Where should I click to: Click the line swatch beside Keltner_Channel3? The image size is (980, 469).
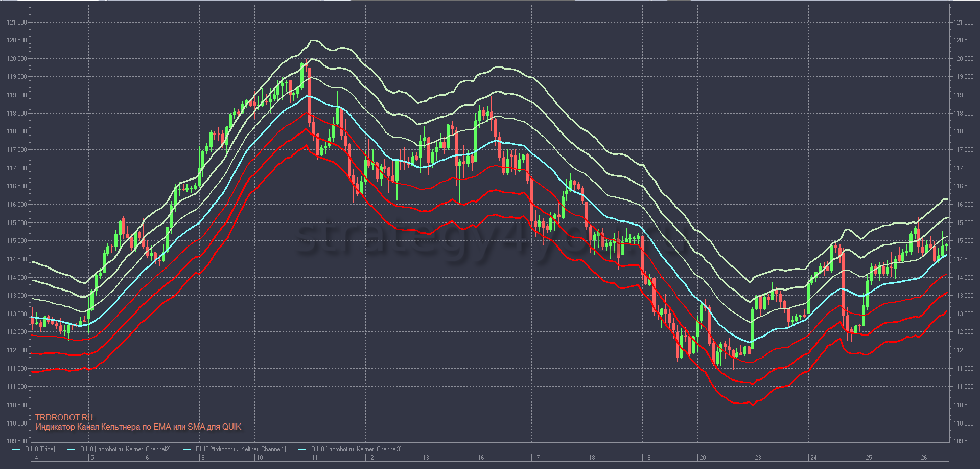coord(302,449)
